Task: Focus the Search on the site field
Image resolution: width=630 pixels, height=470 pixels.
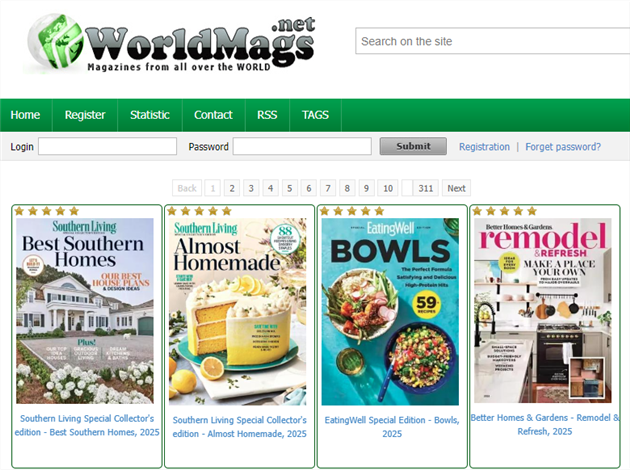Action: point(493,41)
